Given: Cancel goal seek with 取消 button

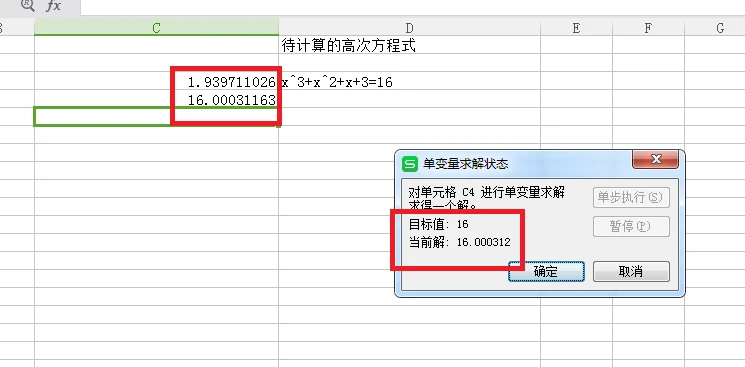Looking at the screenshot, I should pos(631,271).
